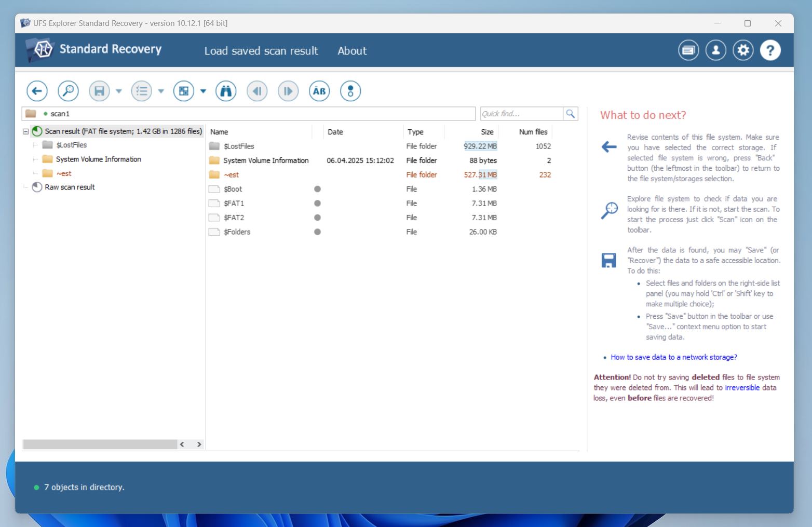Select the $FAT1 file row

coord(380,204)
